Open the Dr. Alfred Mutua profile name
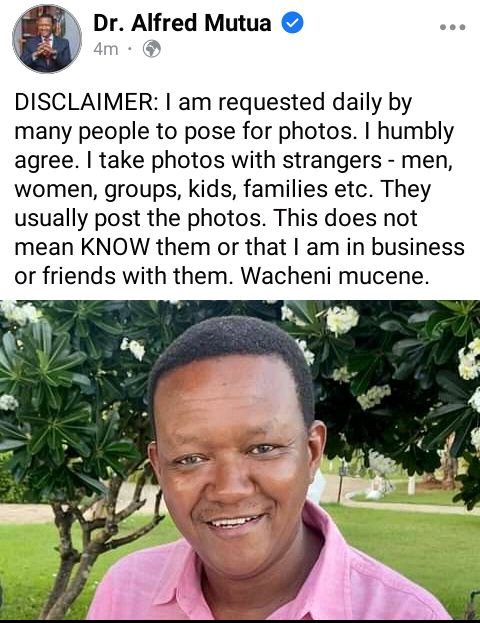The image size is (480, 623). click(x=182, y=23)
